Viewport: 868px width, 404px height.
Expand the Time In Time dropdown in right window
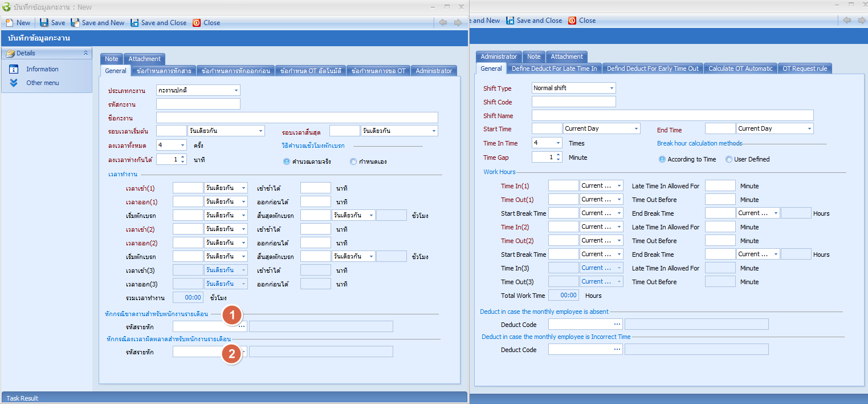(557, 143)
